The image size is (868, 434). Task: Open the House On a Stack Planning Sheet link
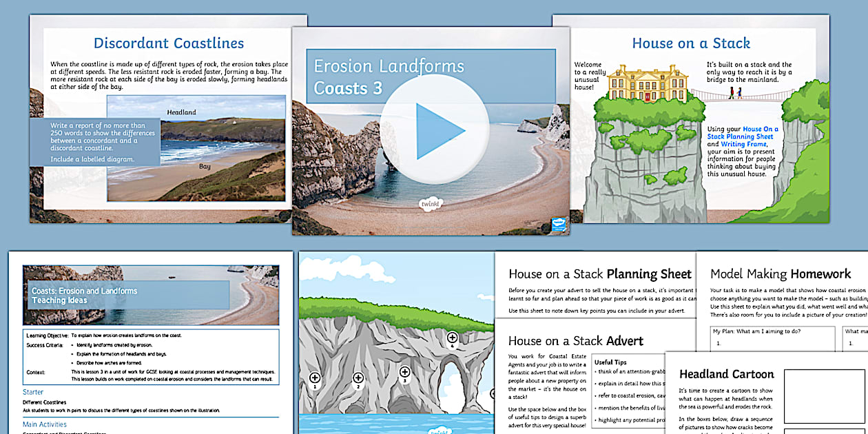(756, 133)
